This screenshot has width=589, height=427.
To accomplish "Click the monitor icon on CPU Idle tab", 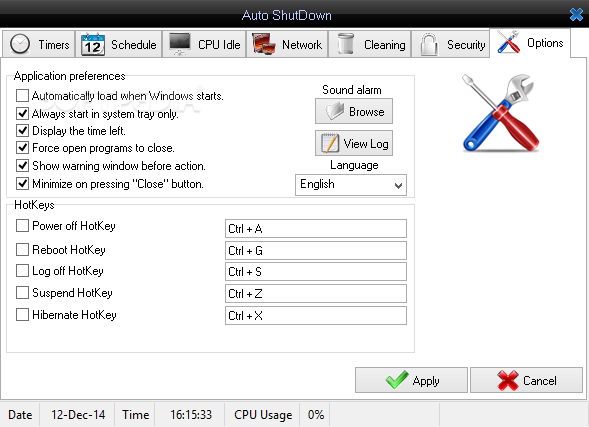I will pos(180,44).
